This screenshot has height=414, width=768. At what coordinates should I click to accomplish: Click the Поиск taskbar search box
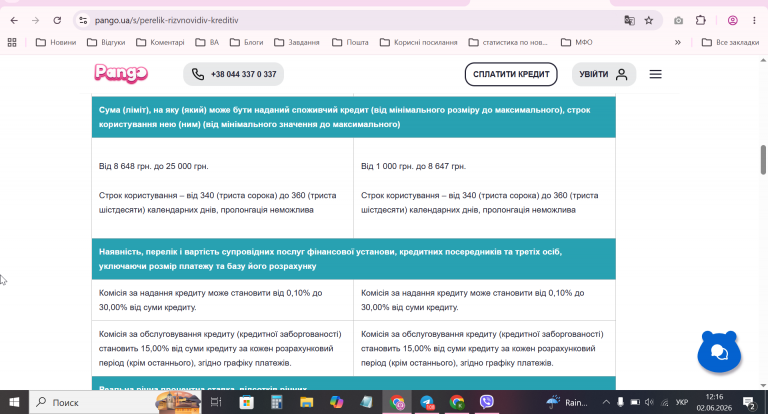click(115, 402)
